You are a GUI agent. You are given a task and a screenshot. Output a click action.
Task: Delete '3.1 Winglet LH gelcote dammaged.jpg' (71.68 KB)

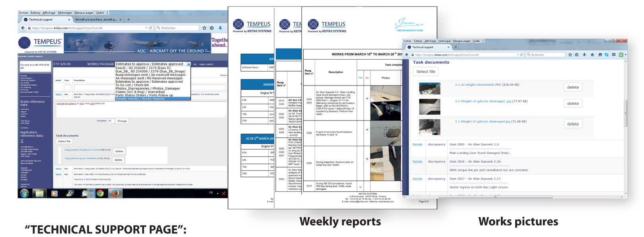(x=573, y=124)
